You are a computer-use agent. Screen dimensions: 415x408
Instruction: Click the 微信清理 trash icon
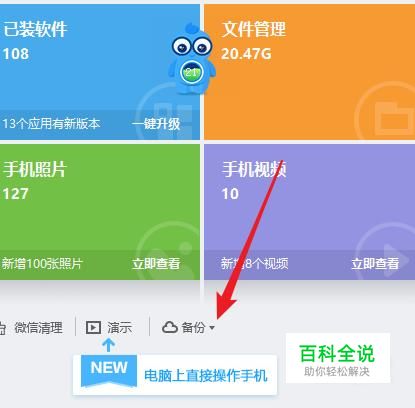click(2, 328)
